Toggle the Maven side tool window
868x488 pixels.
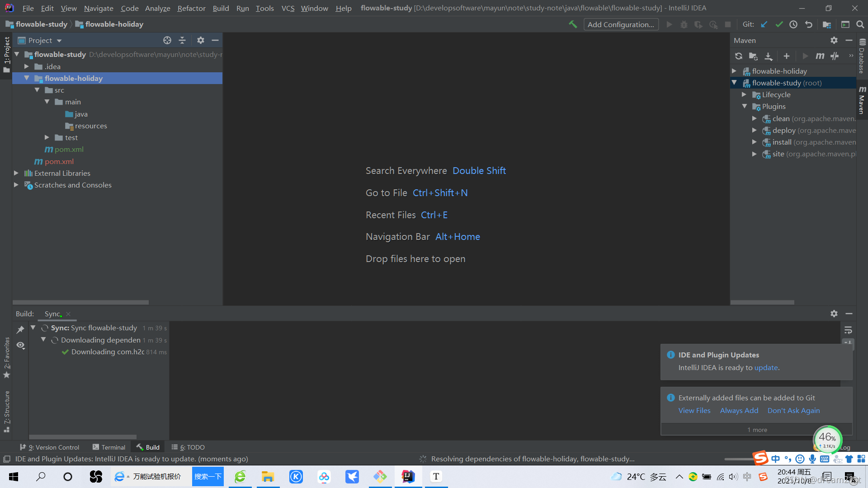[862, 100]
